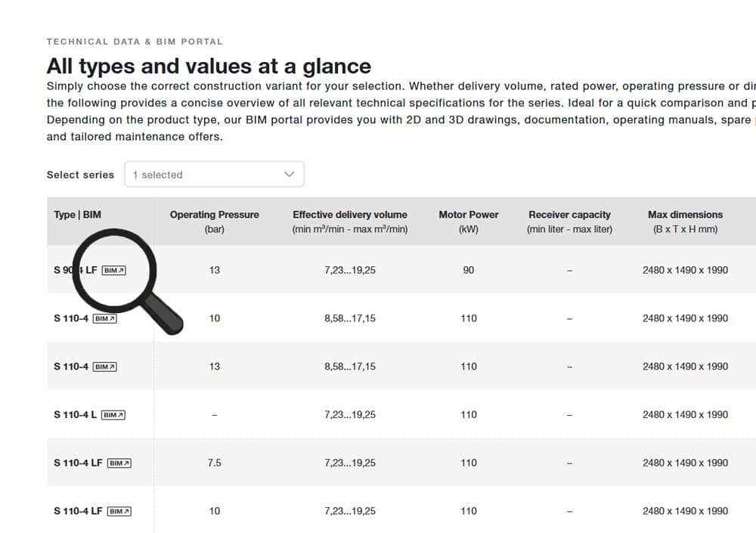The image size is (756, 533).
Task: Click "All types and values at a glance" heading
Action: tap(209, 66)
